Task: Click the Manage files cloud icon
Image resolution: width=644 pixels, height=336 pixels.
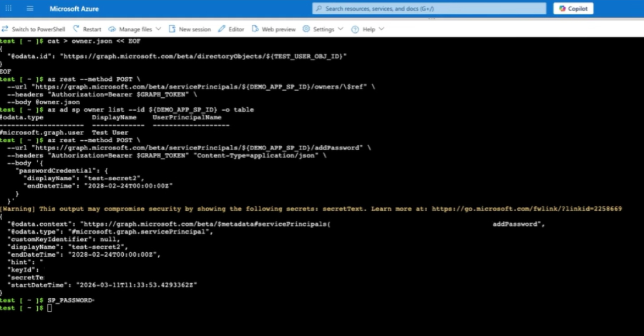Action: [x=112, y=29]
